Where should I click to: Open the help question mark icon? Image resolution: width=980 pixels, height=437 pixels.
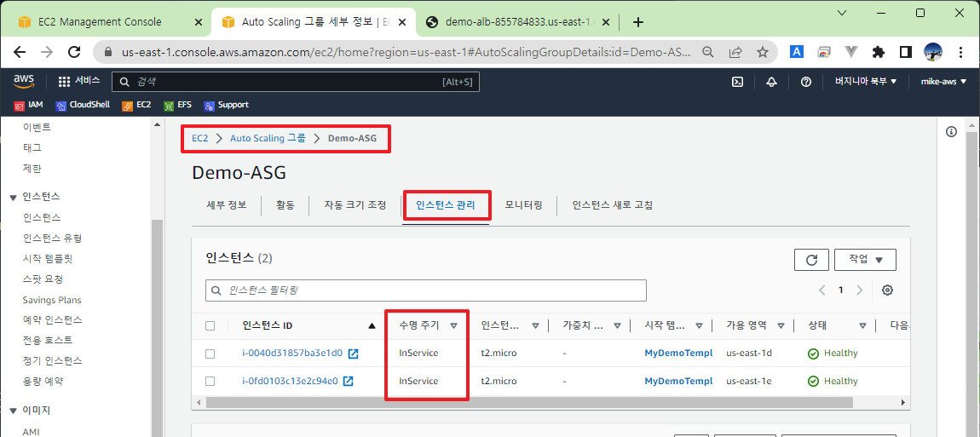pos(805,82)
